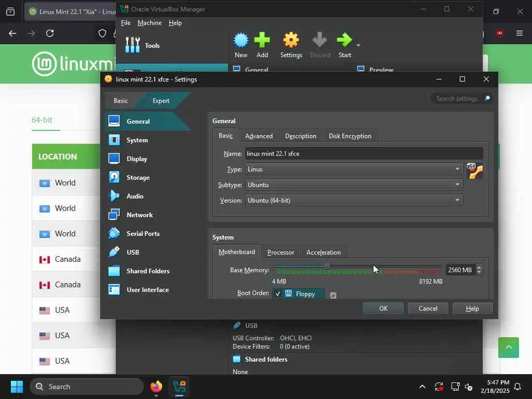Select the Description tab in General
Image resolution: width=532 pixels, height=399 pixels.
301,136
